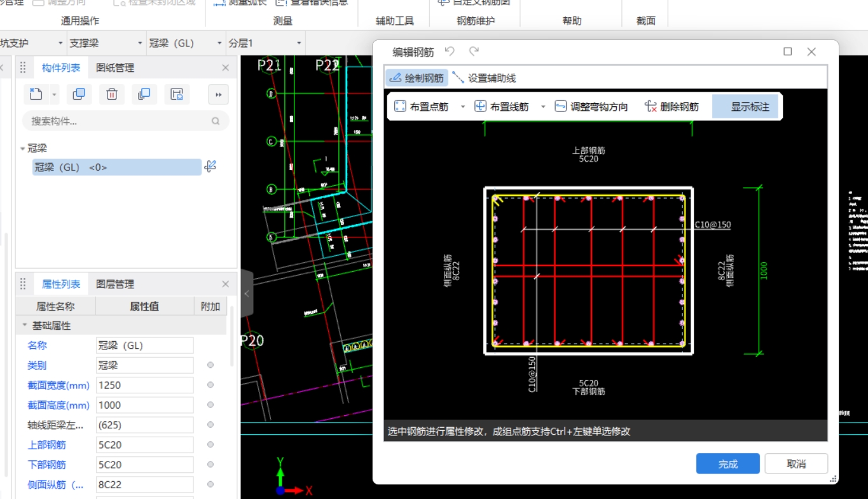Click the 完成 button
This screenshot has height=499, width=868.
point(728,464)
